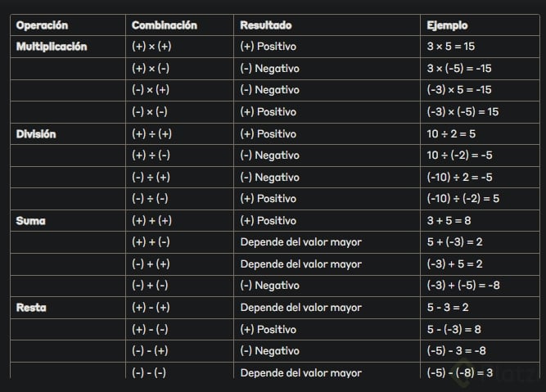
Task: Select the example 10 ÷ (-2) = -5
Action: pyautogui.click(x=459, y=155)
